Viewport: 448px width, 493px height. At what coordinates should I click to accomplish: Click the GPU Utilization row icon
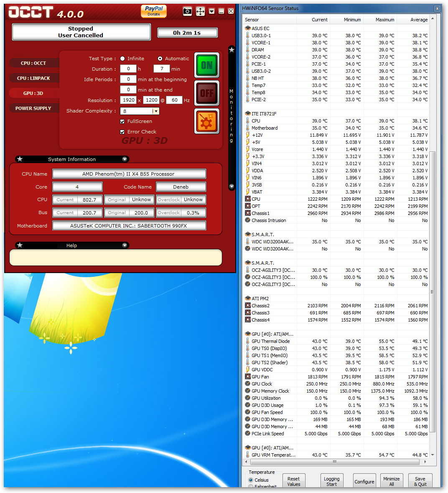click(247, 398)
